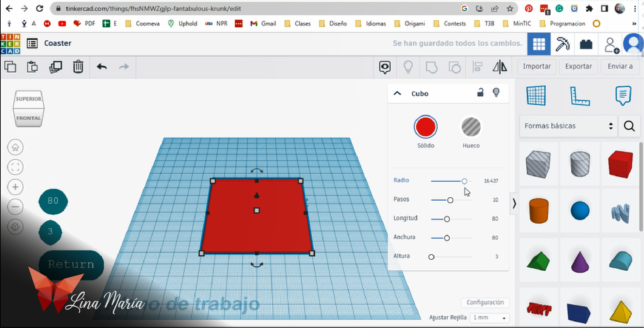Image resolution: width=644 pixels, height=328 pixels.
Task: Select the yellow pyramid shape
Action: pyautogui.click(x=621, y=312)
